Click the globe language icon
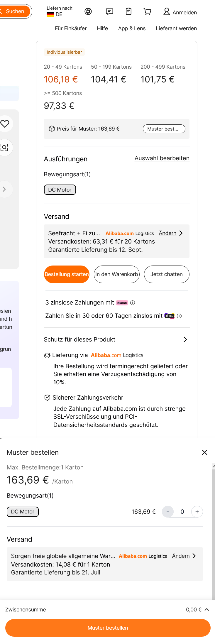215x644 pixels. [x=88, y=11]
